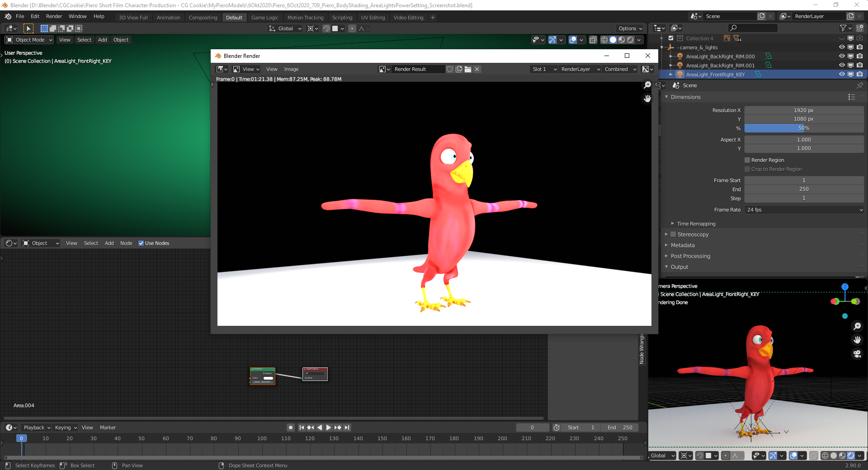The image size is (868, 470).
Task: Enable the Stereoscopy checkbox
Action: 673,234
